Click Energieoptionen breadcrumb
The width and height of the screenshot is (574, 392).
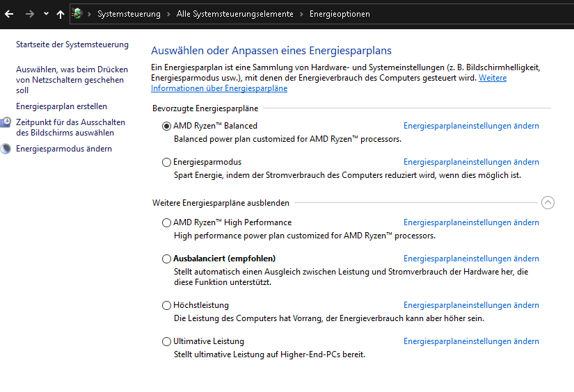pos(340,14)
